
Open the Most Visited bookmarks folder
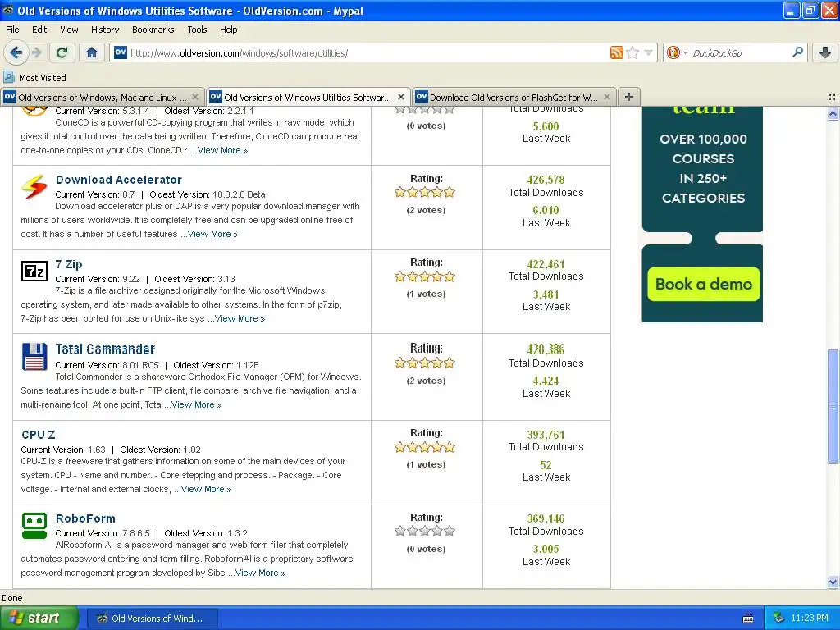click(x=35, y=78)
